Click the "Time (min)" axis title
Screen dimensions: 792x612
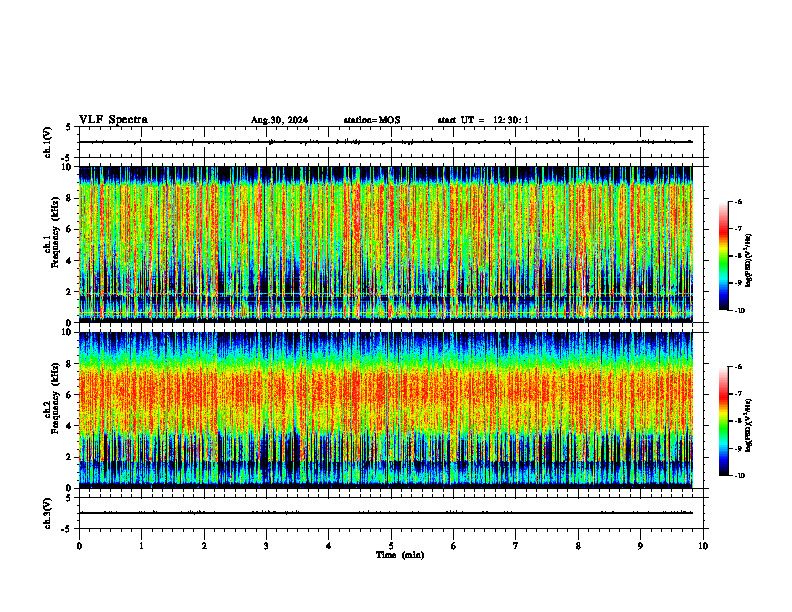[400, 555]
